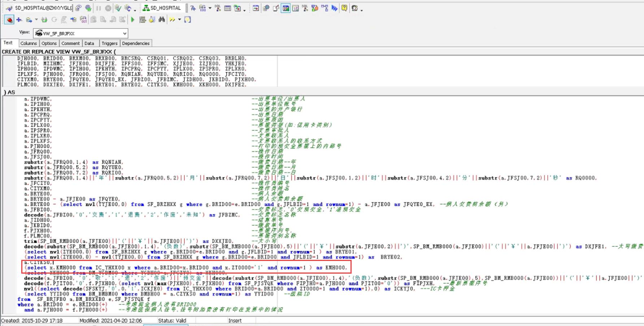644x326 pixels.
Task: Open dropdown arrow at far right of top toolbar
Action: click(361, 9)
